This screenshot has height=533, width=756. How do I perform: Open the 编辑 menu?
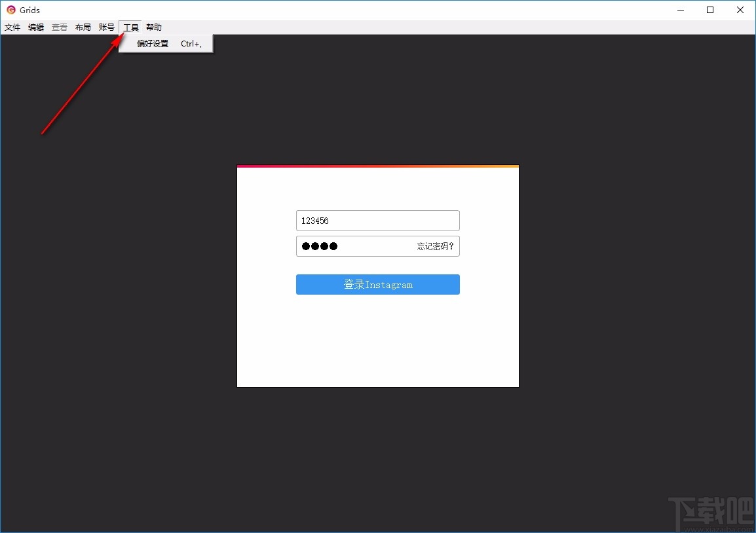[36, 28]
